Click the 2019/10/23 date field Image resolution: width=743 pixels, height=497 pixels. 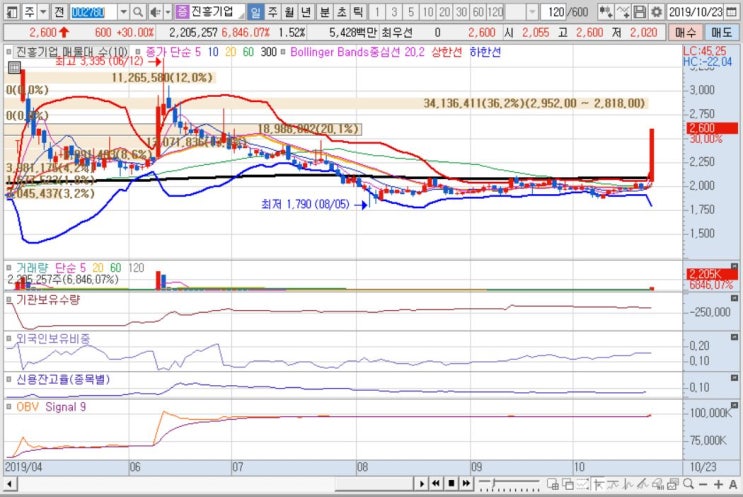click(696, 11)
